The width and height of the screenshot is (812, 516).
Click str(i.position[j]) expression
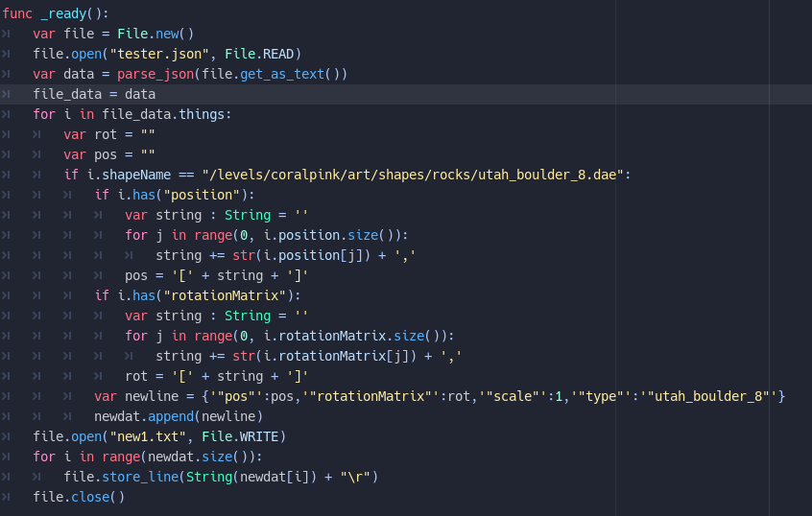(x=301, y=256)
